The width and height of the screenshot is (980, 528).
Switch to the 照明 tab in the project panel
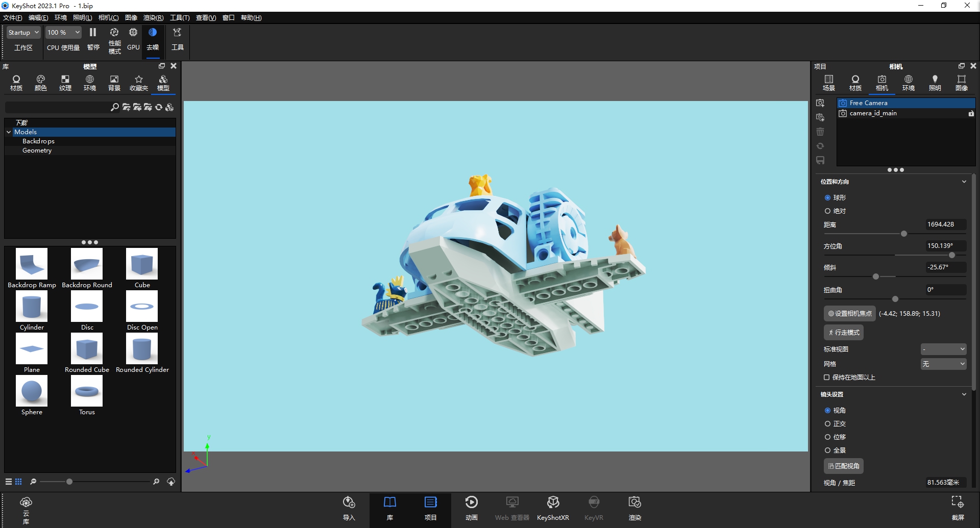[935, 83]
